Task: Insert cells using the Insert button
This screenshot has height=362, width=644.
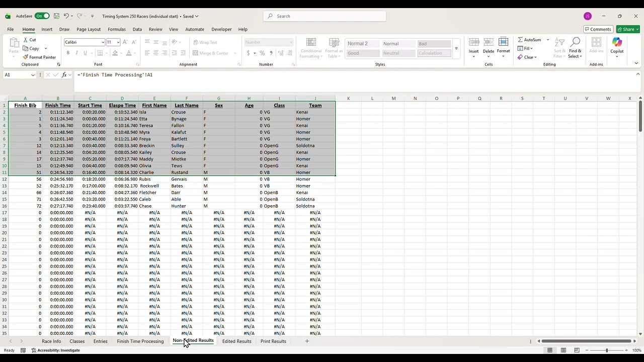Action: point(473,47)
